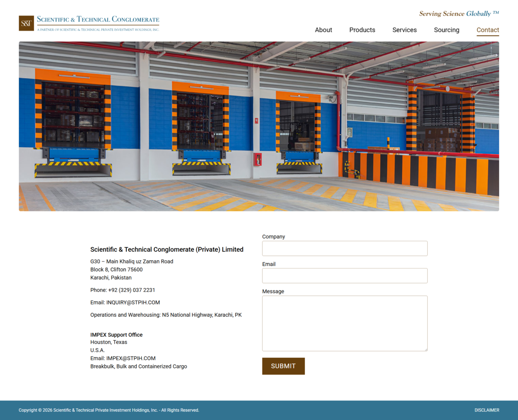
Task: Select the Contact tab
Action: 487,30
